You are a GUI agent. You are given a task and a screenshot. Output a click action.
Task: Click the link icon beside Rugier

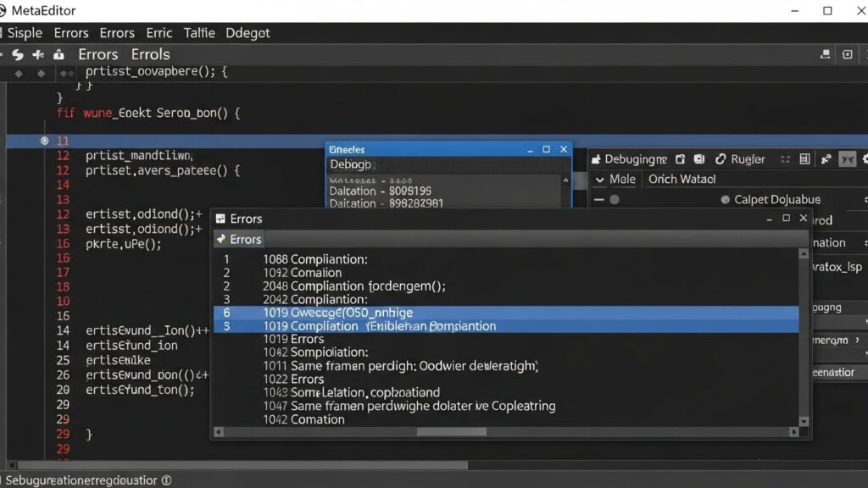click(x=721, y=159)
